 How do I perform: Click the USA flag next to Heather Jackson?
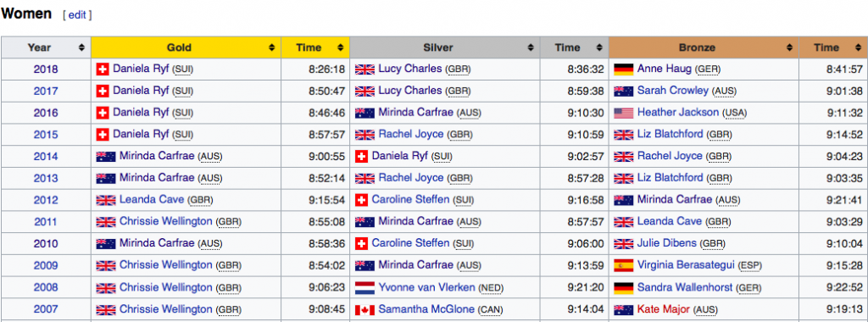(623, 113)
